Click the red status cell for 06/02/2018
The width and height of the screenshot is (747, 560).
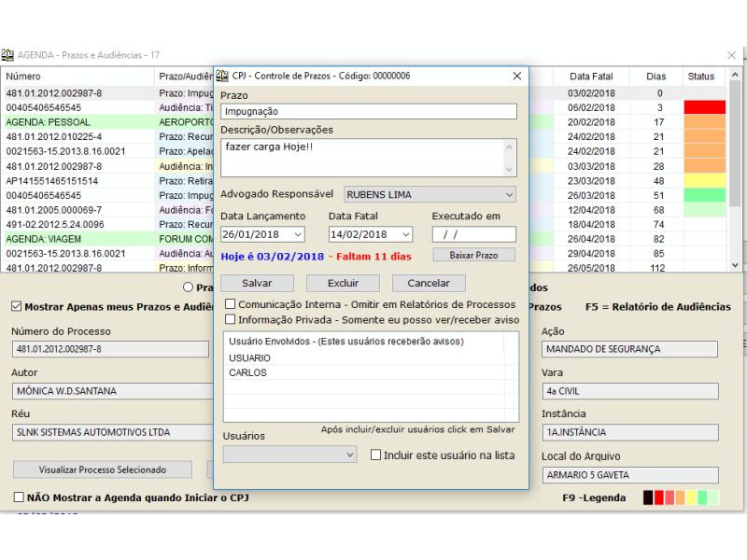[x=704, y=107]
